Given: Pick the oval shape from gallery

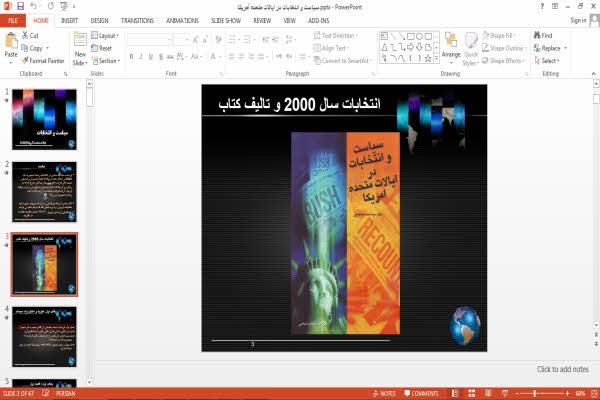Looking at the screenshot, I should coord(419,36).
